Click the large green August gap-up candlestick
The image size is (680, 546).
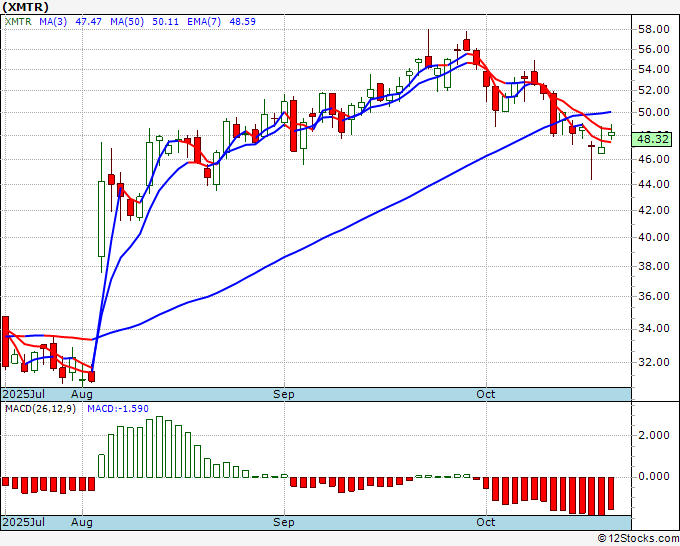point(101,219)
